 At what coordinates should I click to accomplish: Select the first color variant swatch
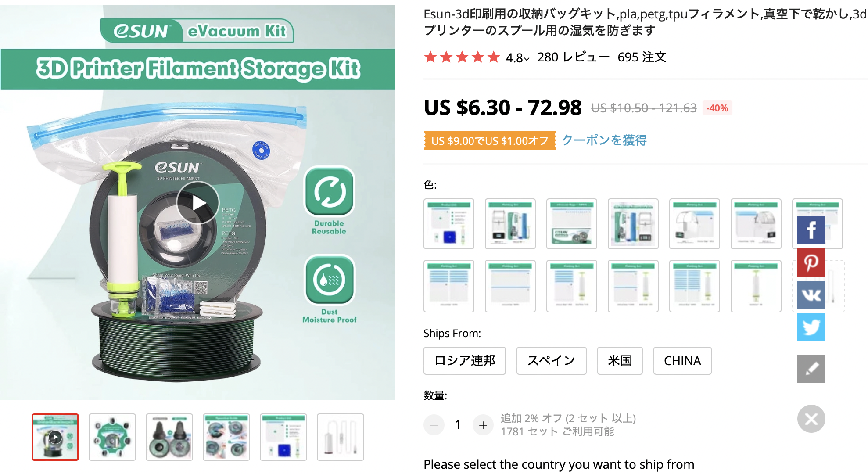coord(449,224)
